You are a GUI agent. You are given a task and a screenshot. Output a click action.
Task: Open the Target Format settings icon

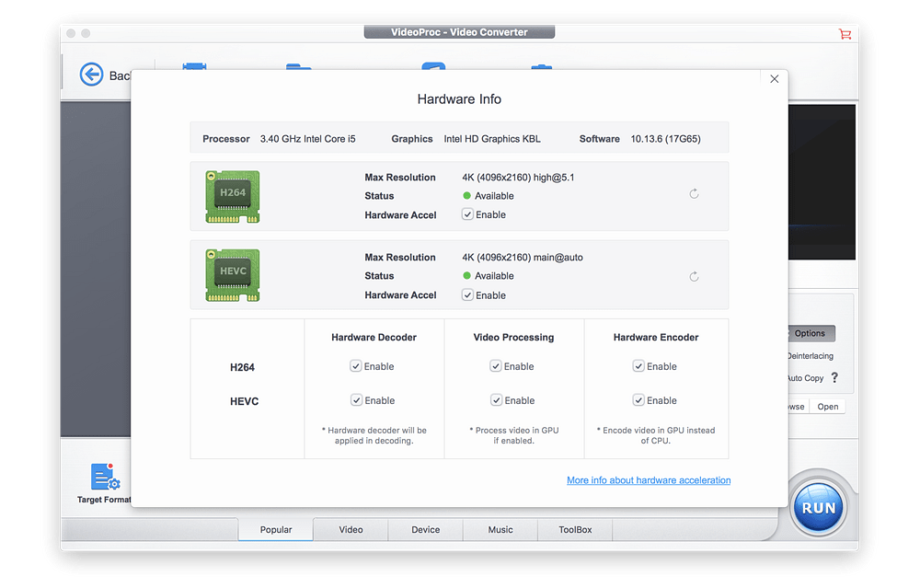pyautogui.click(x=105, y=477)
